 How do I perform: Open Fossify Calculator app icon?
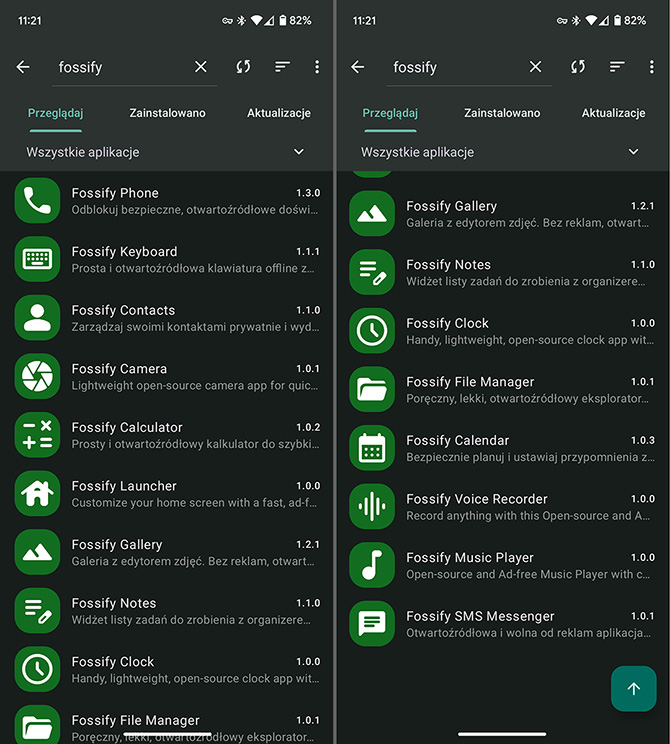37,435
